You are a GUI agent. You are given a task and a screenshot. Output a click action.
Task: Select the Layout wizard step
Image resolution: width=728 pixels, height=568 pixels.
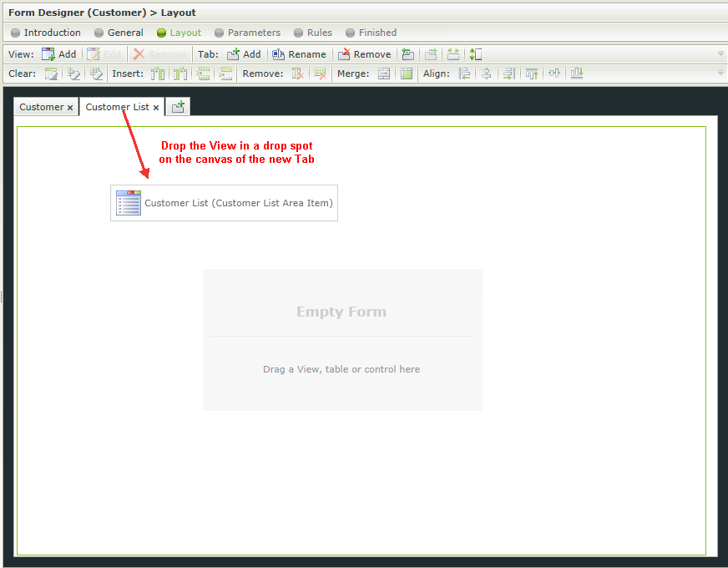(x=179, y=33)
